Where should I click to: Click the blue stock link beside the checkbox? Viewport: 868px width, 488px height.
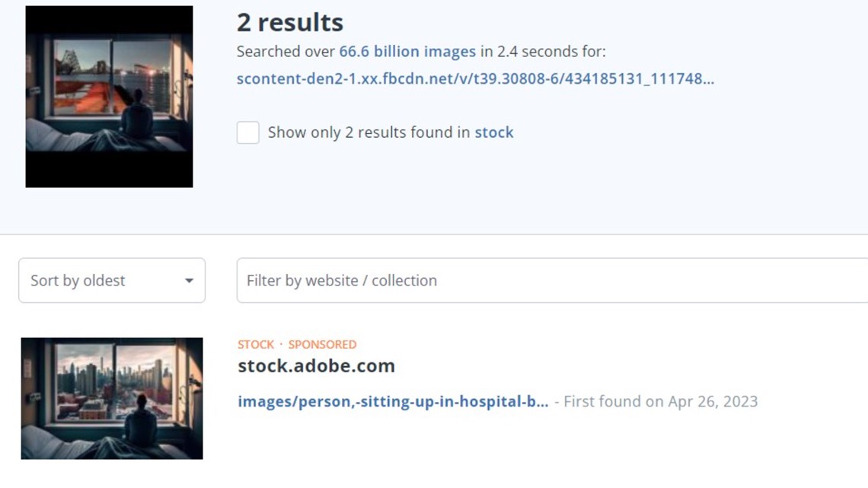(494, 132)
